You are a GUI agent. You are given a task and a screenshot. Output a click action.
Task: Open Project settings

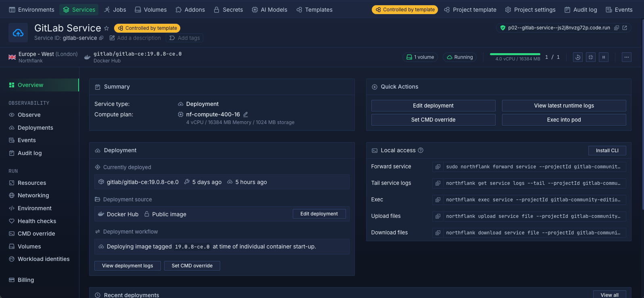tap(530, 10)
